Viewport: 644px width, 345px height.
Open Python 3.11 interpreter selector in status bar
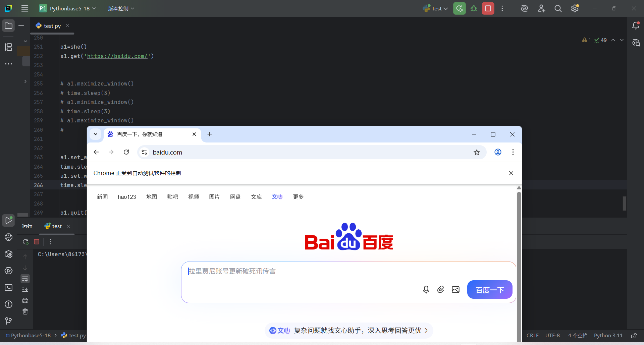(608, 336)
